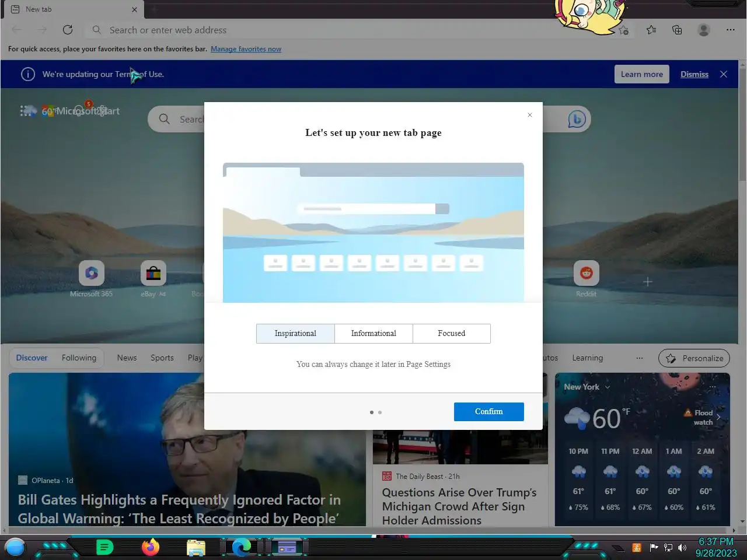This screenshot has width=747, height=560.
Task: Click the magnifier icon in page search box
Action: [x=165, y=119]
